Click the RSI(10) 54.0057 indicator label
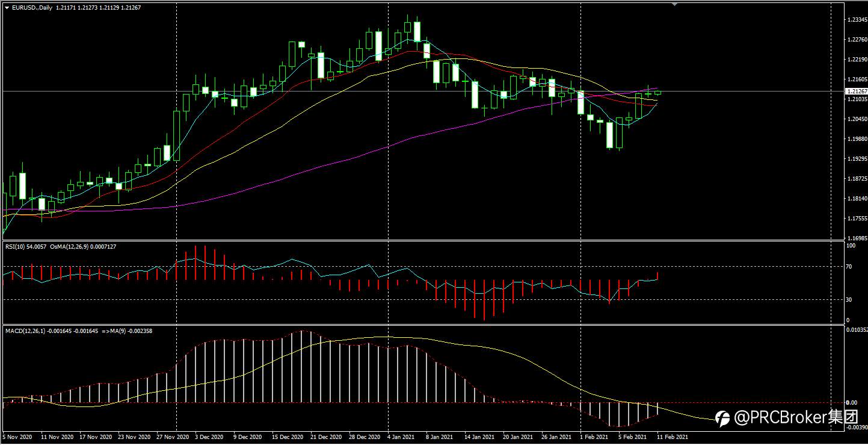868x445 pixels. click(x=25, y=247)
